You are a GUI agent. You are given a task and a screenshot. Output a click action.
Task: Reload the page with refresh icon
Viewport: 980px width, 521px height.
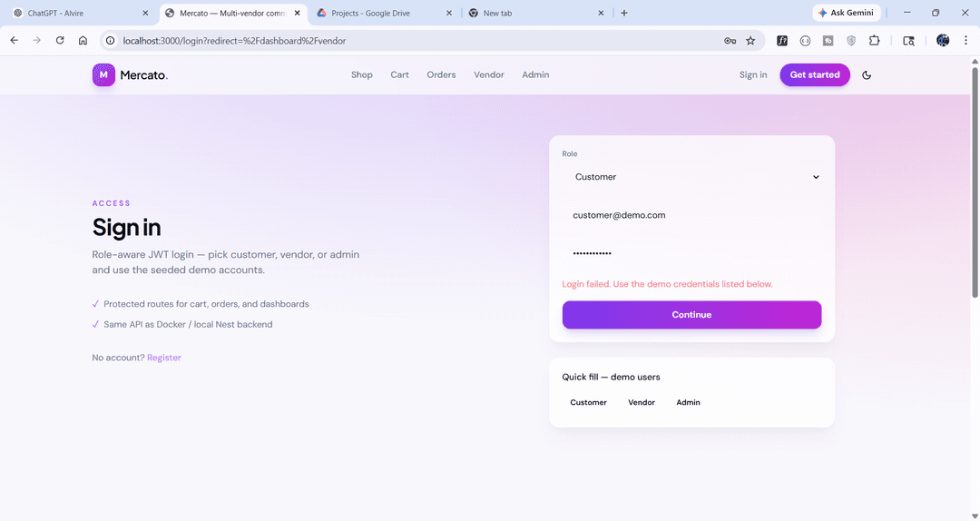pos(60,41)
